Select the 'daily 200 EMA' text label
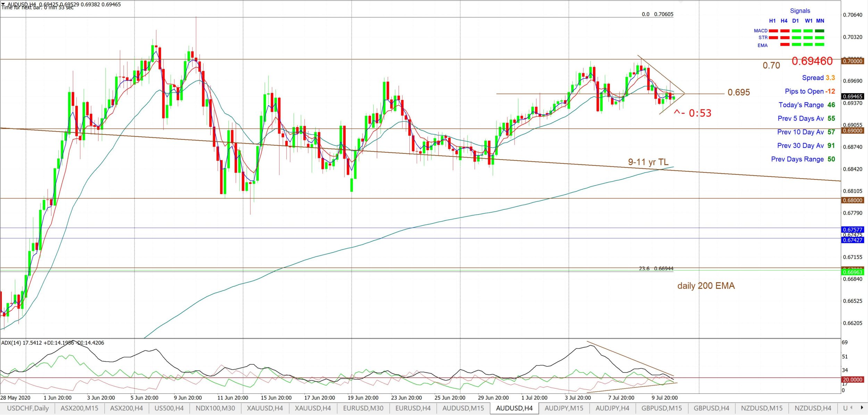868x415 pixels. tap(706, 286)
